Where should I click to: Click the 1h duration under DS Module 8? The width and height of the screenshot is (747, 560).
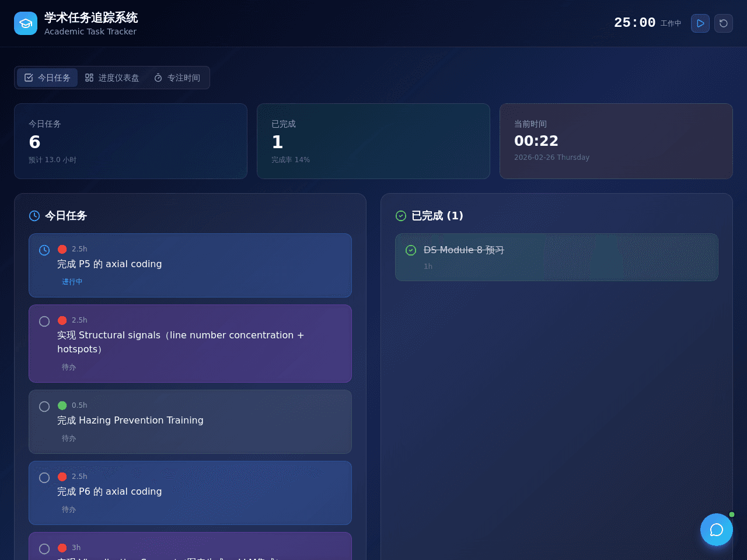428,267
